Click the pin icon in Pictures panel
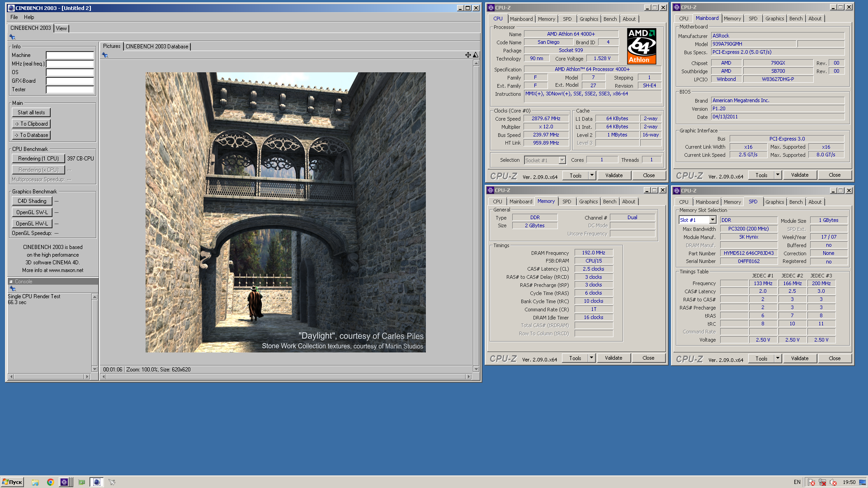868x488 pixels. point(105,55)
